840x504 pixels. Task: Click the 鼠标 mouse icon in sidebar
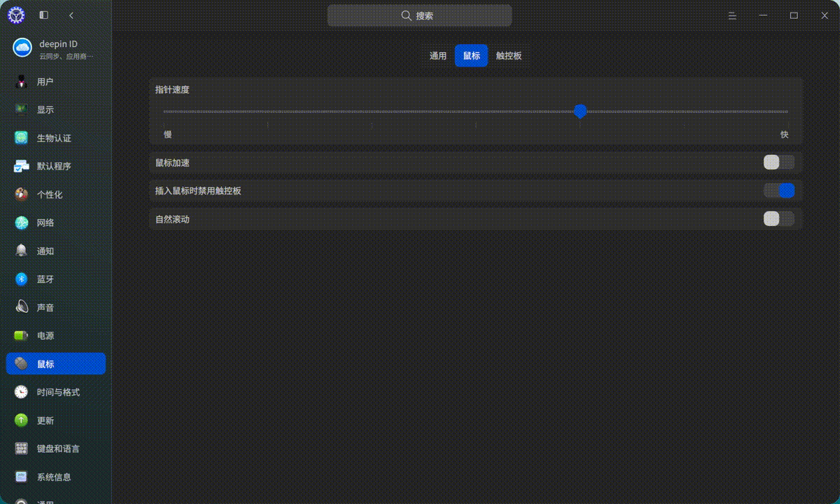22,364
